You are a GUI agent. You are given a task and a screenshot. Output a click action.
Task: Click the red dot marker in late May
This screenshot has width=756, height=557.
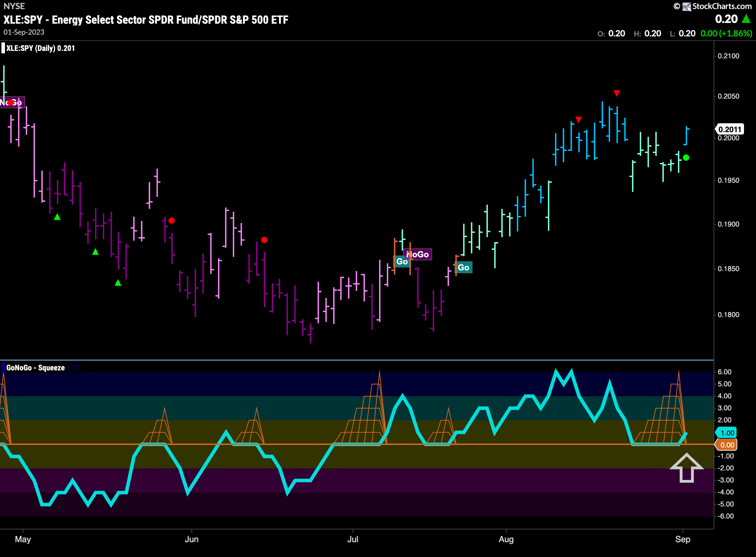(x=172, y=221)
